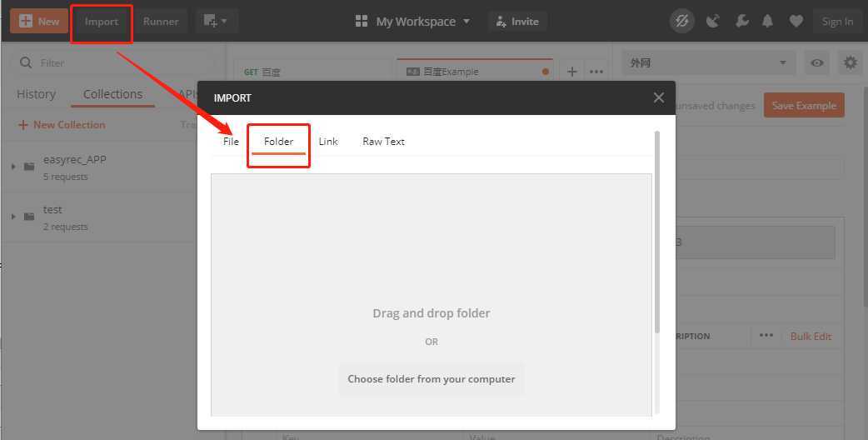868x440 pixels.
Task: Click Save Example button
Action: pyautogui.click(x=804, y=105)
